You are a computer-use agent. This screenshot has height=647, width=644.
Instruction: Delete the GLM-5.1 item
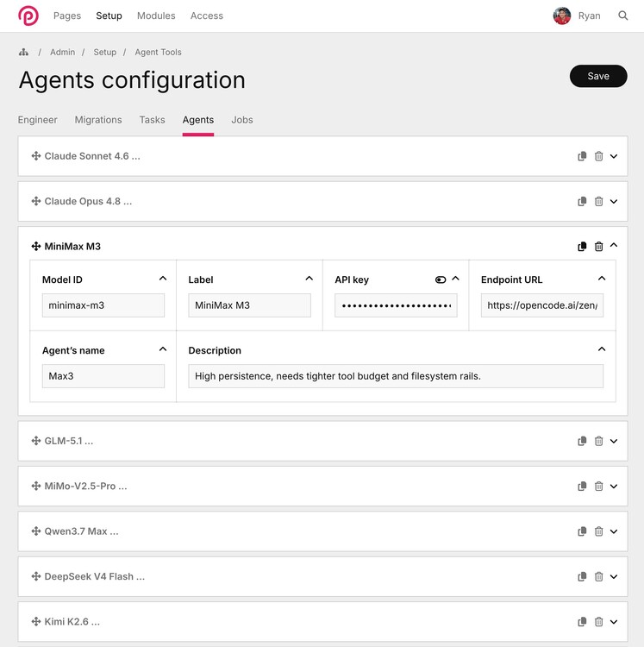598,441
